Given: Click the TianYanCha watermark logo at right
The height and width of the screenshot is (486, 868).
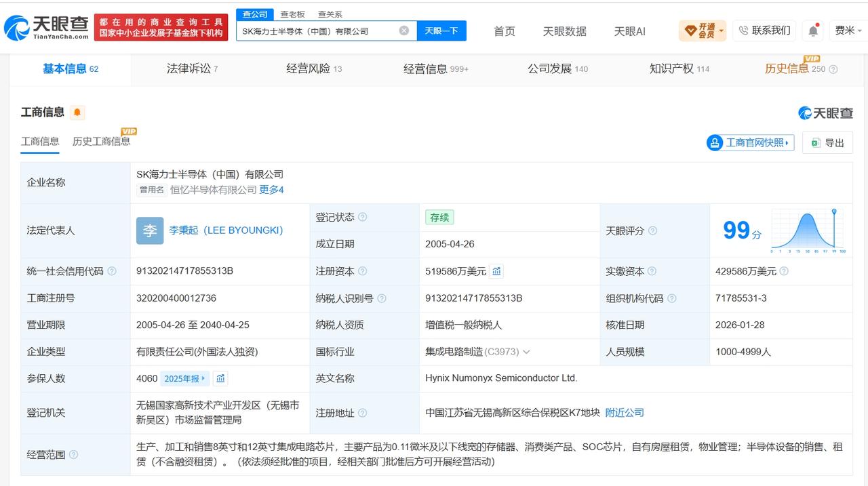Looking at the screenshot, I should click(825, 113).
